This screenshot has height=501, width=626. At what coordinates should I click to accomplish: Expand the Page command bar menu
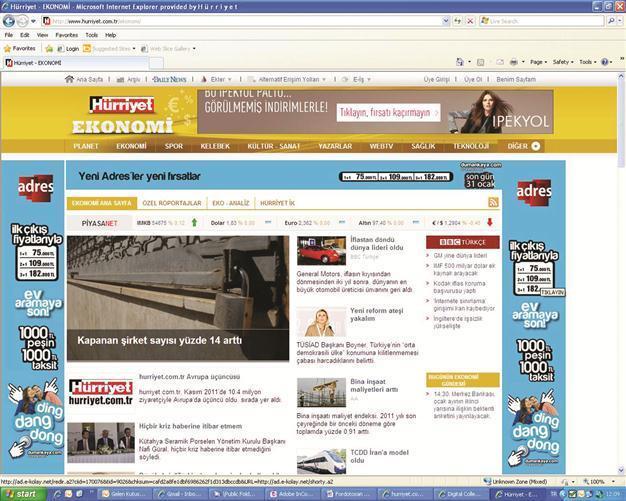point(539,62)
